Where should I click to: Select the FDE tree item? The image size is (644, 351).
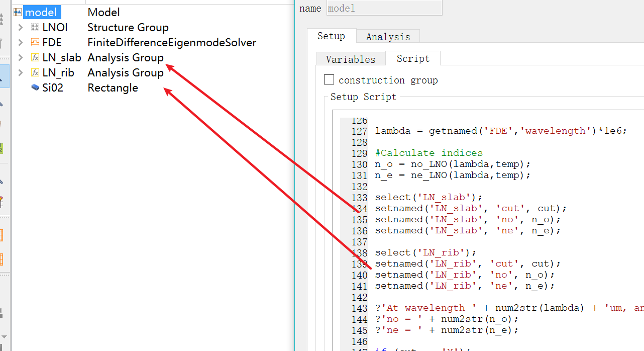point(52,42)
